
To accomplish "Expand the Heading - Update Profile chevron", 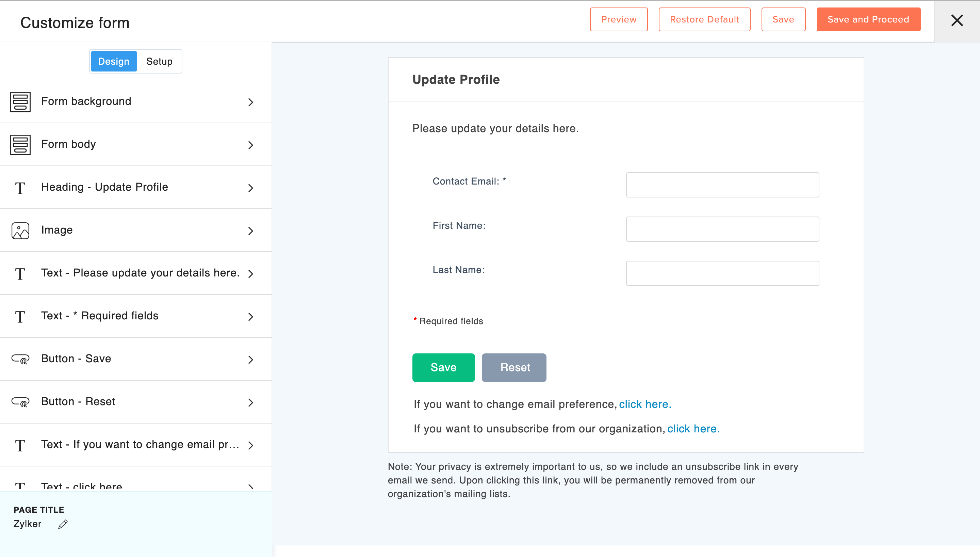I will (x=251, y=188).
